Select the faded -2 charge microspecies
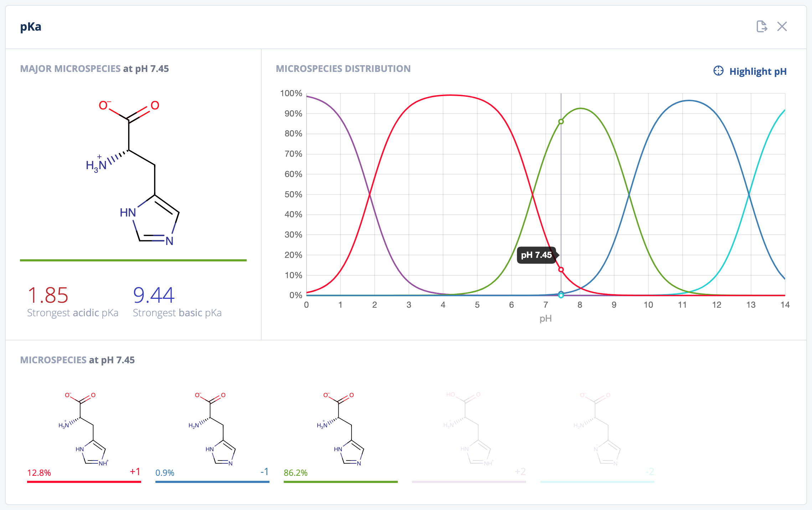Viewport: 812px width, 510px height. (x=597, y=429)
